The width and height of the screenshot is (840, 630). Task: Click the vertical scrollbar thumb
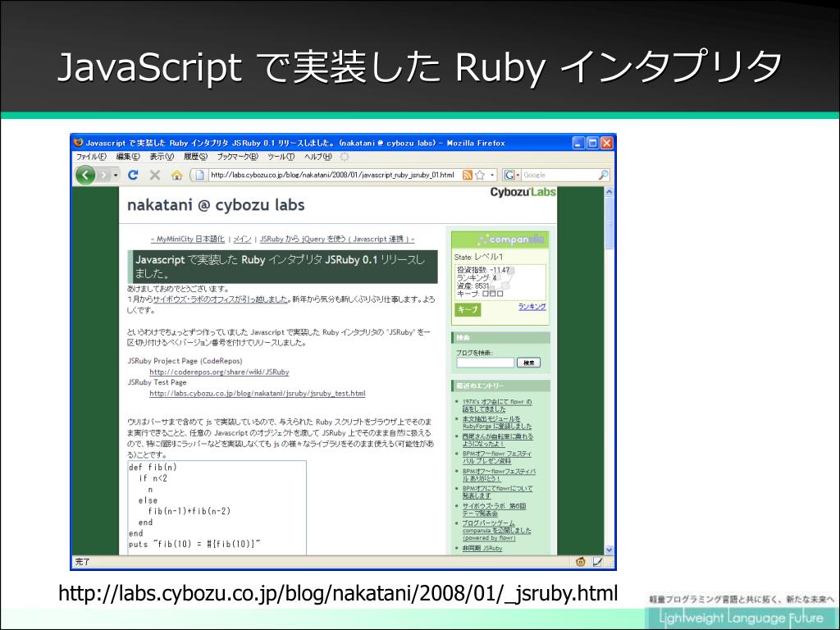coord(609,223)
